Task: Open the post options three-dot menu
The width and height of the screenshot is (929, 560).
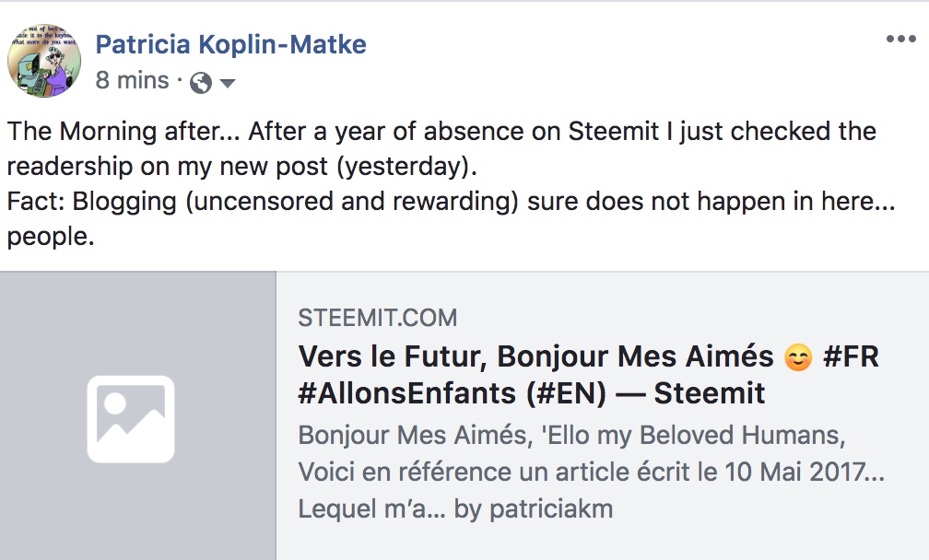Action: coord(900,39)
